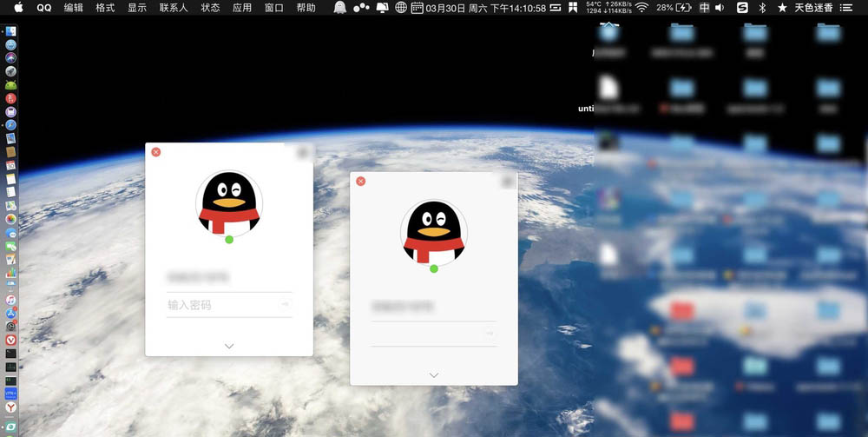Screen dimensions: 868x437
Task: Open the Bluetooth menu
Action: point(762,8)
